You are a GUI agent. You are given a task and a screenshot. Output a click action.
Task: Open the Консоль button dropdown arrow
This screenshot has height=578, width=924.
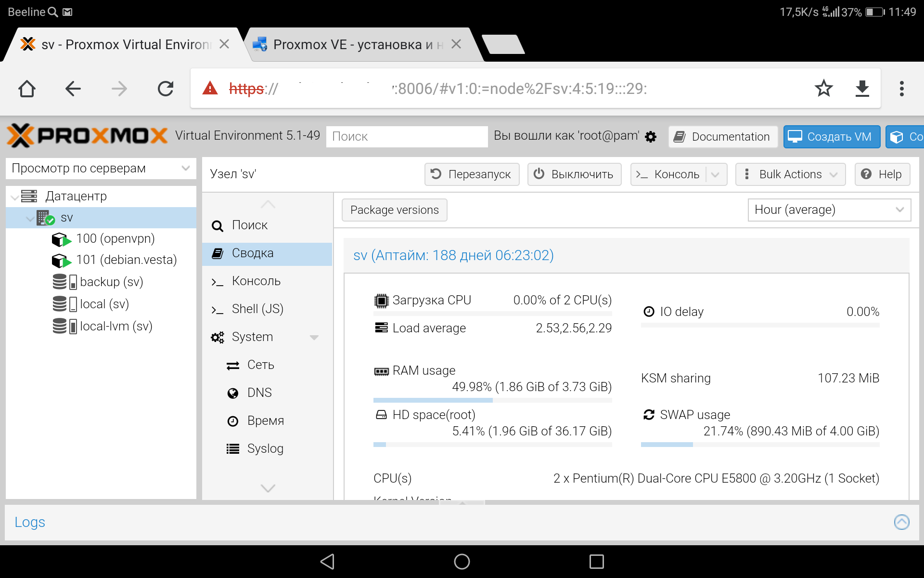click(x=715, y=174)
